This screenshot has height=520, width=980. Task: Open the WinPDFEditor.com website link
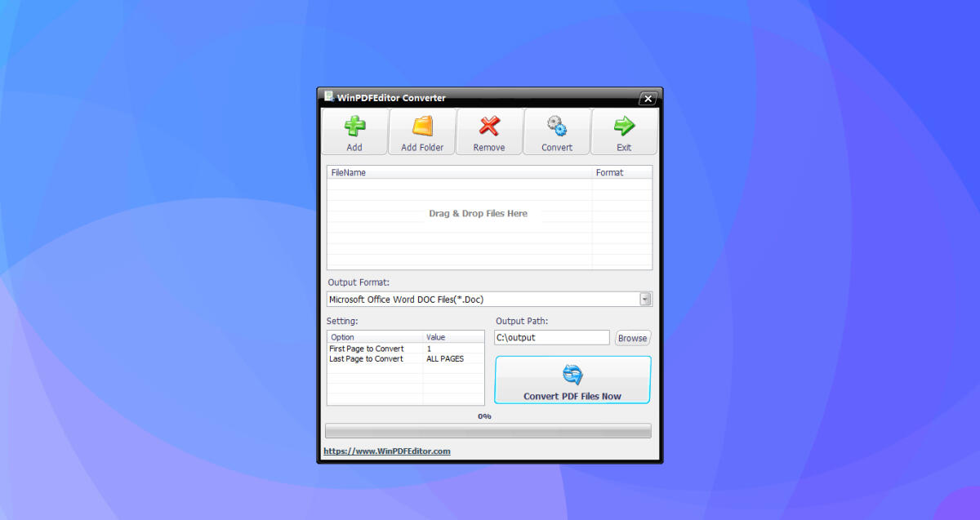386,450
